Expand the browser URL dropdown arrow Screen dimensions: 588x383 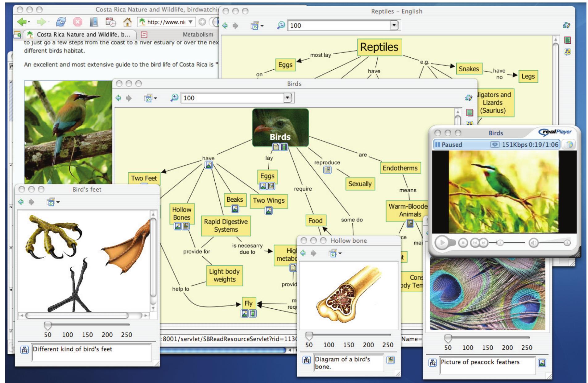[x=191, y=22]
